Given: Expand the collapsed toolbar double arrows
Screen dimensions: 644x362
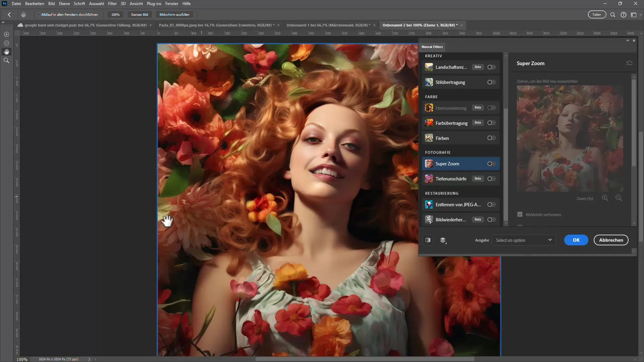Looking at the screenshot, I should point(3,22).
